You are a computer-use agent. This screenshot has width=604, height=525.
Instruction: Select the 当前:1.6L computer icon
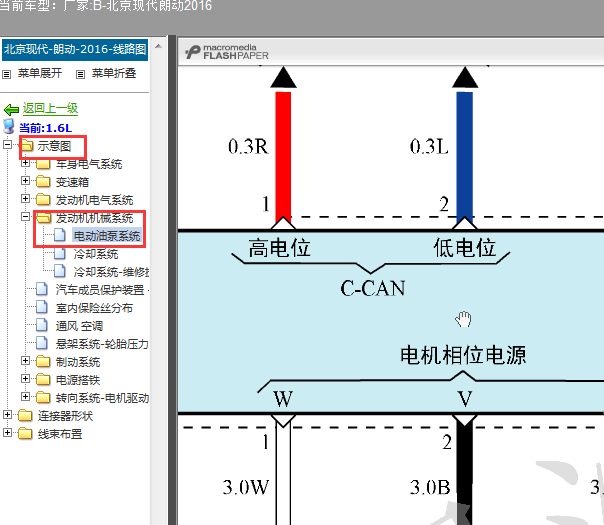click(9, 126)
